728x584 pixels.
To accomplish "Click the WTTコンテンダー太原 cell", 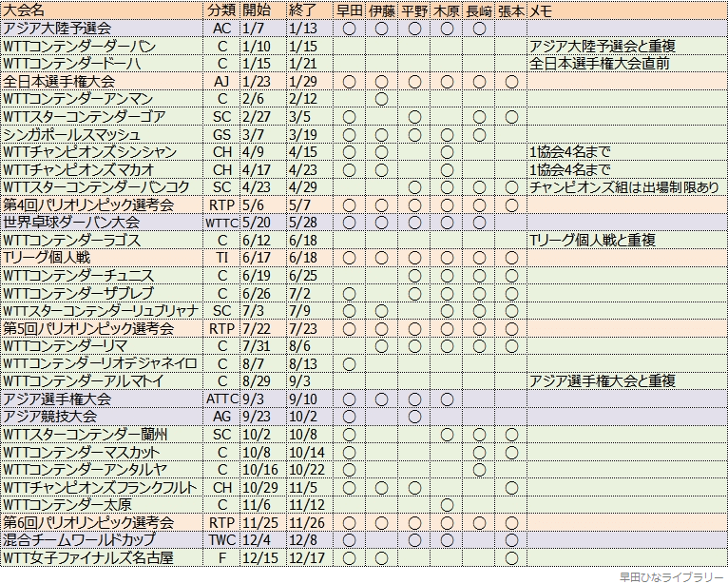I will (x=102, y=505).
